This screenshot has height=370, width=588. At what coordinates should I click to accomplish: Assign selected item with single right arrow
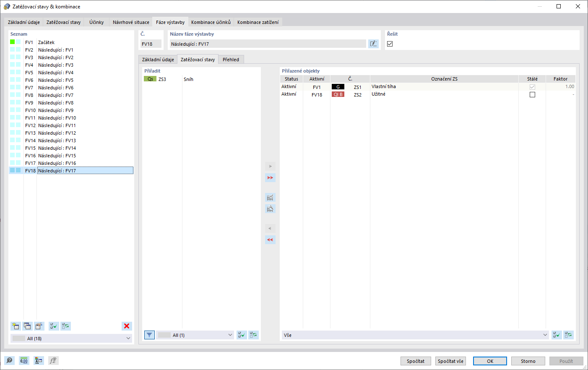(270, 166)
